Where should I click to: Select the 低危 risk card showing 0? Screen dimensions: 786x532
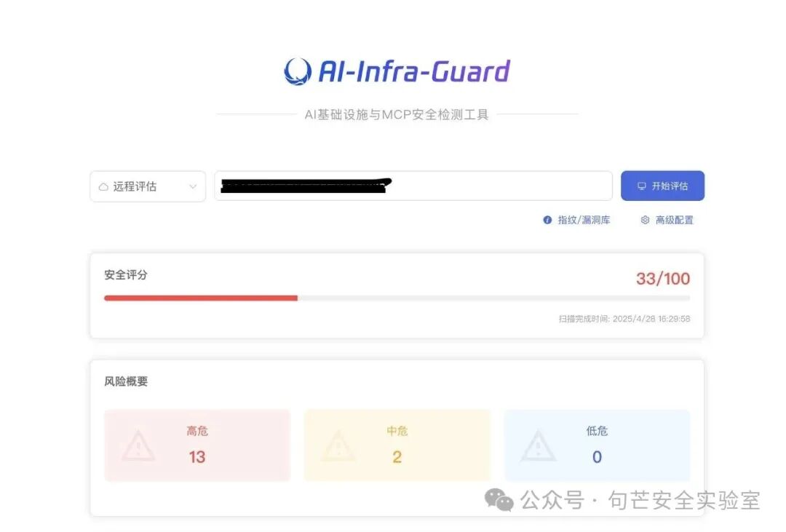click(x=597, y=445)
